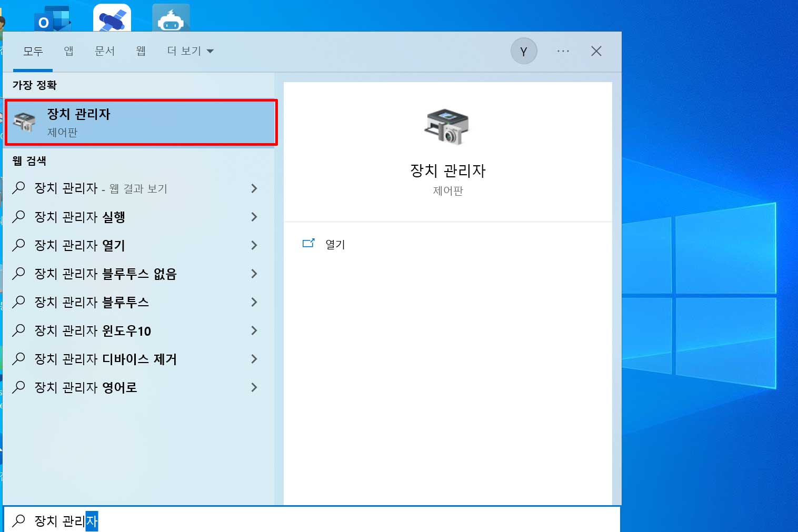Close the search panel with X
This screenshot has height=532, width=798.
tap(596, 51)
